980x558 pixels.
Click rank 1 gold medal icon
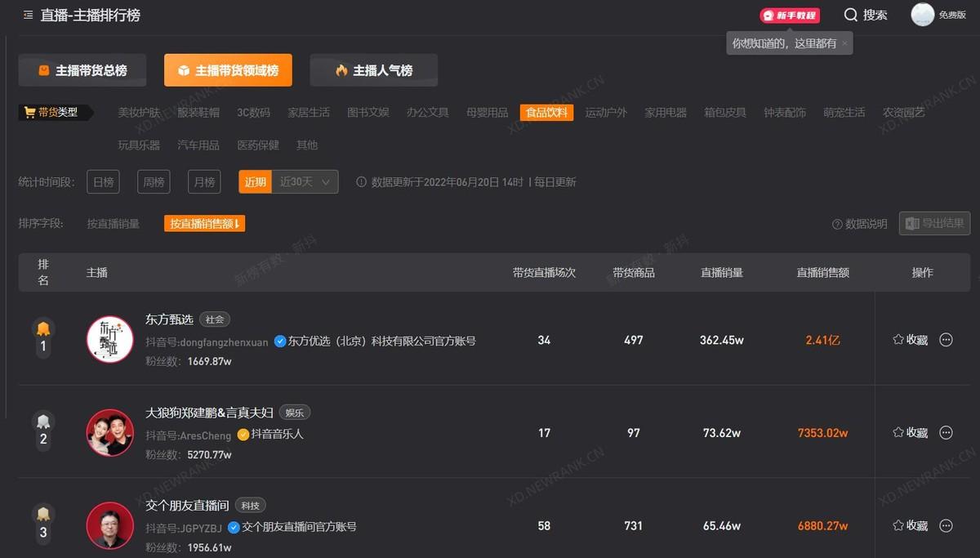point(43,329)
